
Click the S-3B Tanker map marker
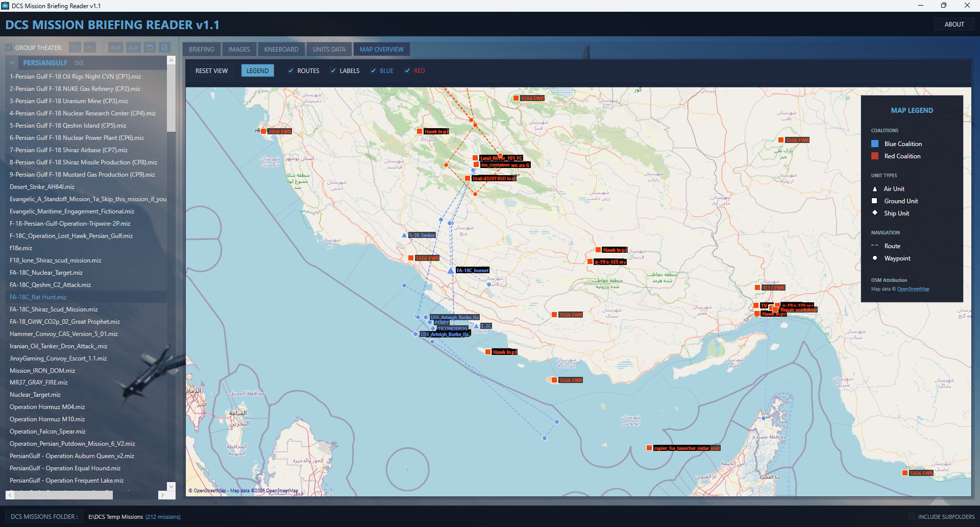(x=404, y=235)
